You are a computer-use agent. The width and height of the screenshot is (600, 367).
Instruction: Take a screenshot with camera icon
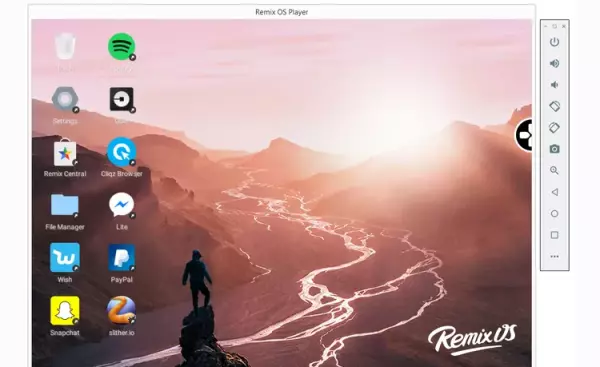(554, 149)
